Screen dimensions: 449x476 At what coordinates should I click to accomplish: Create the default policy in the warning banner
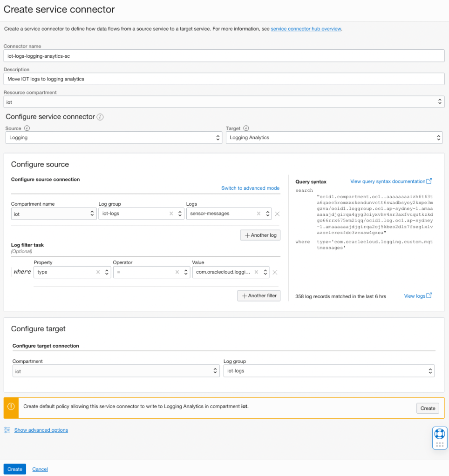(427, 408)
